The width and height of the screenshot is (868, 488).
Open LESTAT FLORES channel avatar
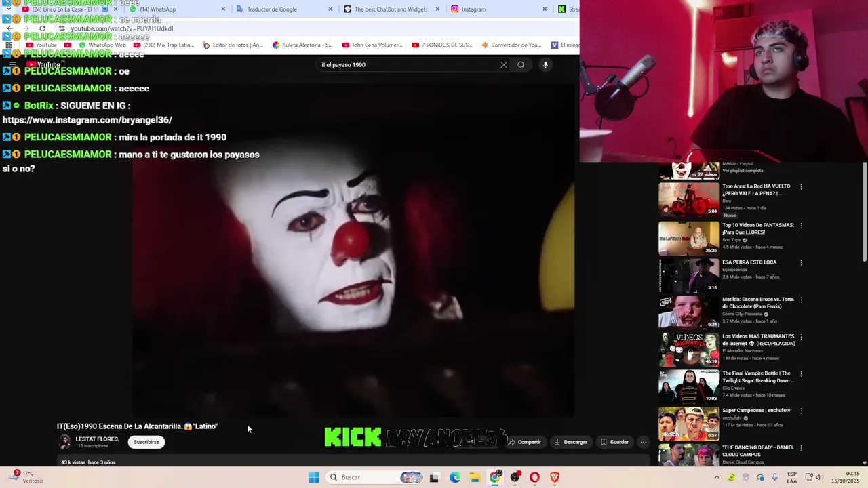(64, 442)
